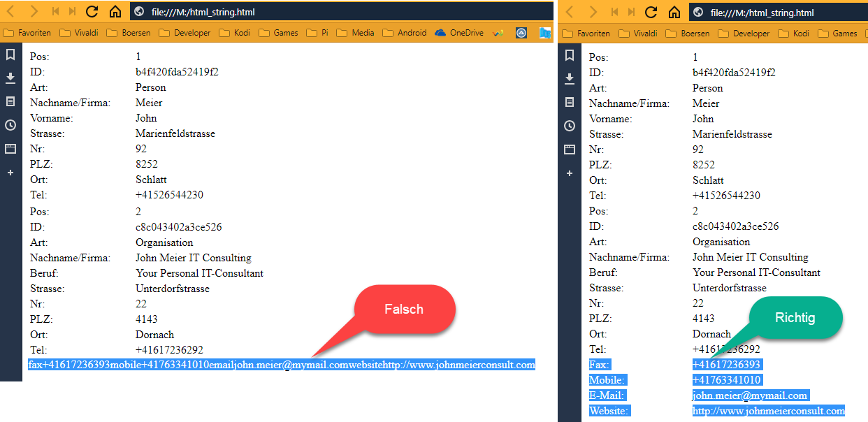This screenshot has width=868, height=422.
Task: Open Downloads panel in right window sidebar
Action: (570, 79)
